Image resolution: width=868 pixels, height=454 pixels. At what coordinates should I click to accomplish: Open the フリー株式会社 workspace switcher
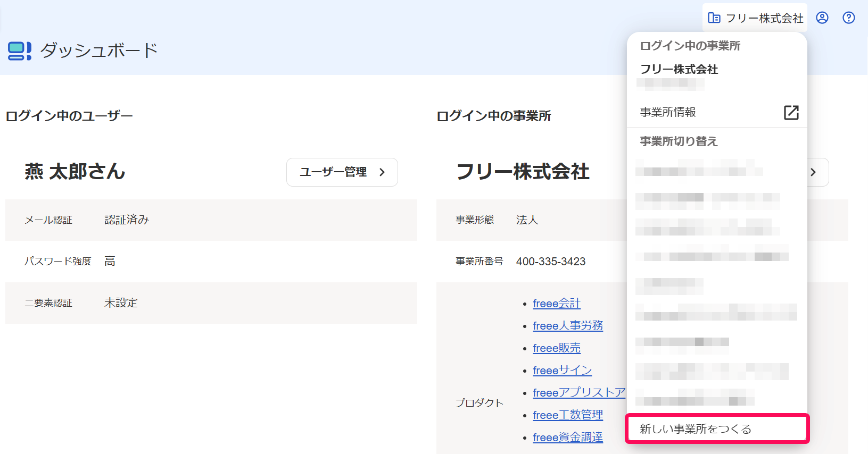[x=755, y=18]
